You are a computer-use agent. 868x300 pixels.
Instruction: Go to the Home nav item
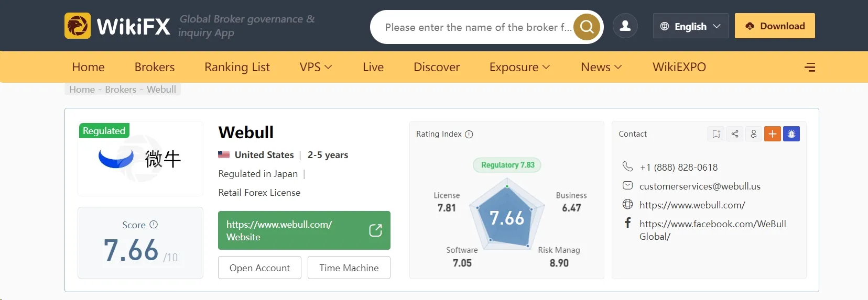tap(88, 67)
